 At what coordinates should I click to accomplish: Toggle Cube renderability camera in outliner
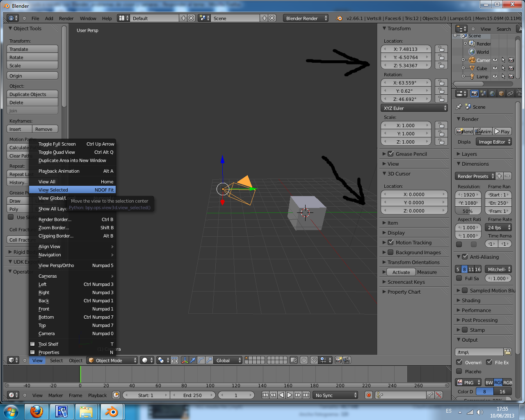click(x=511, y=68)
